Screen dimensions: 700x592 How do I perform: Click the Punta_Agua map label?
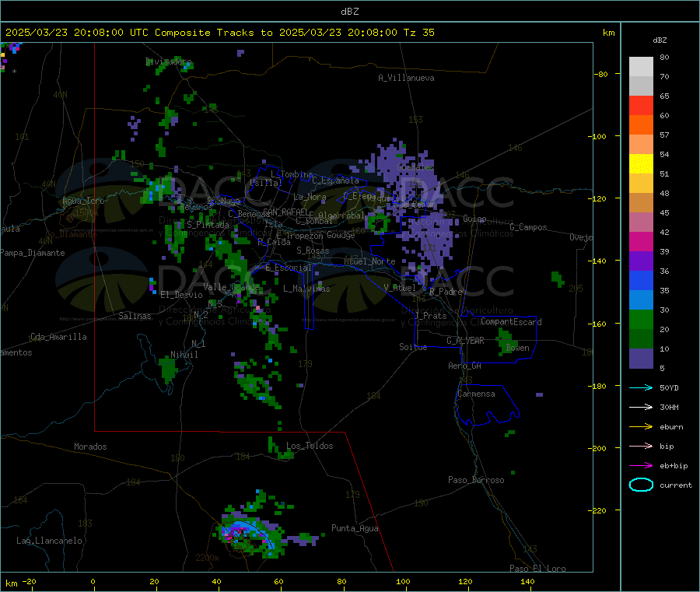coord(355,528)
